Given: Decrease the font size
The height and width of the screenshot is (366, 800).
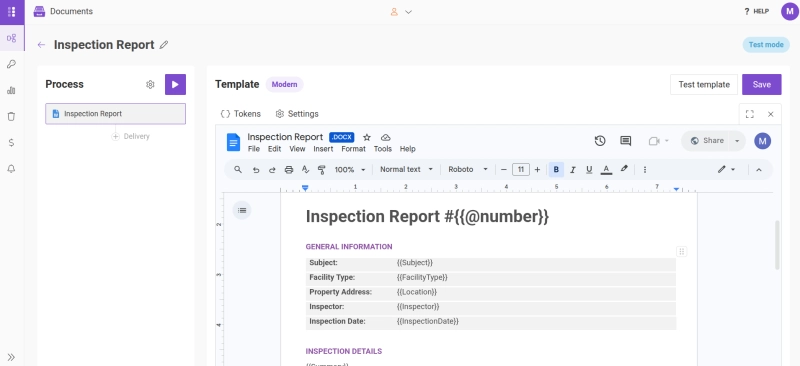Looking at the screenshot, I should [504, 169].
